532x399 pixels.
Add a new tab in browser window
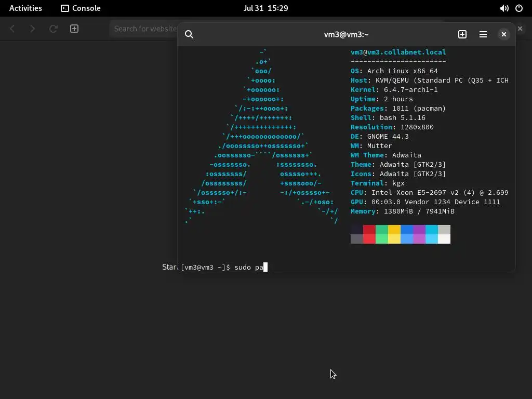pyautogui.click(x=74, y=29)
